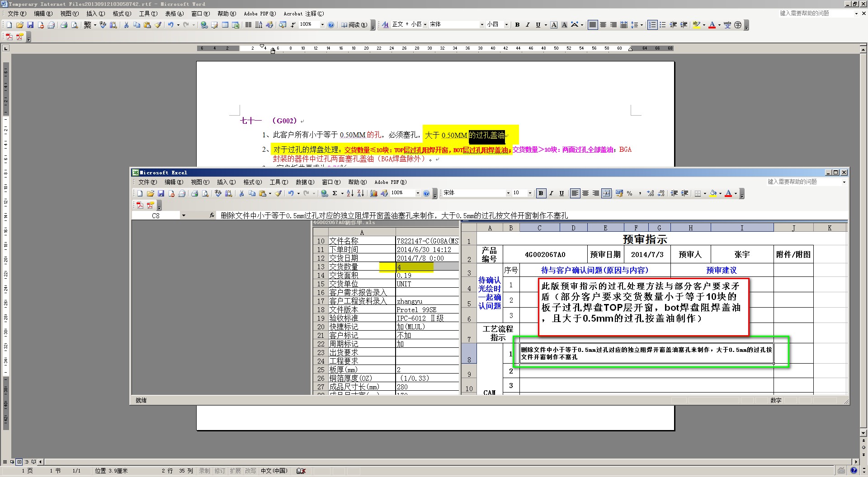Open Word's font size dropdown 小四
Screen dimensions: 868x477
[506, 25]
